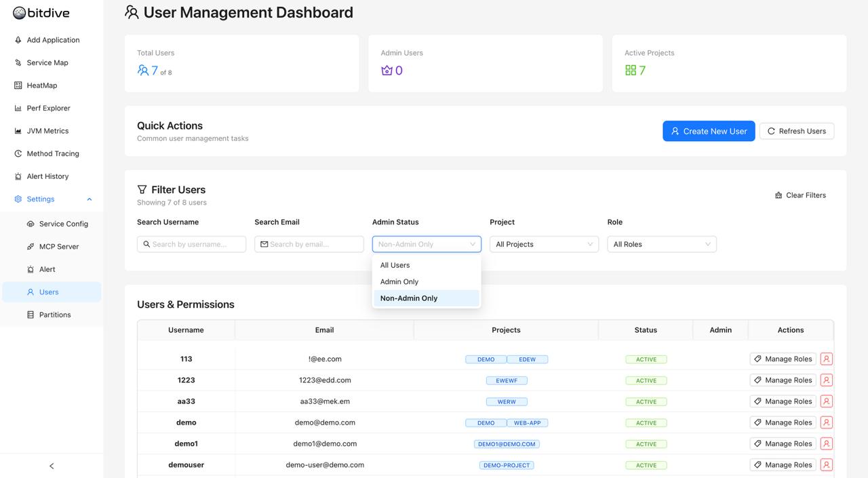Screen dimensions: 868x478
Task: Click the EDEW project tag
Action: coord(527,359)
